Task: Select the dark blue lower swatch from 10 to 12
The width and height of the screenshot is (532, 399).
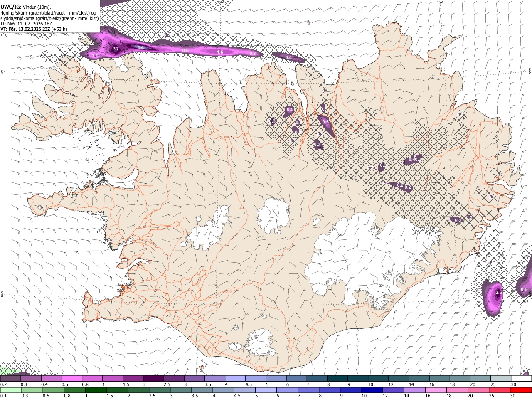Action: coord(372,390)
